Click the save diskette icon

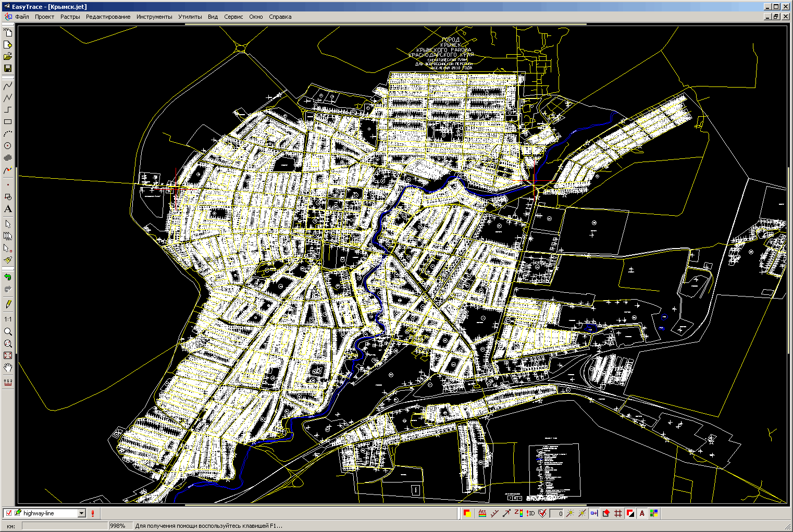tap(8, 68)
